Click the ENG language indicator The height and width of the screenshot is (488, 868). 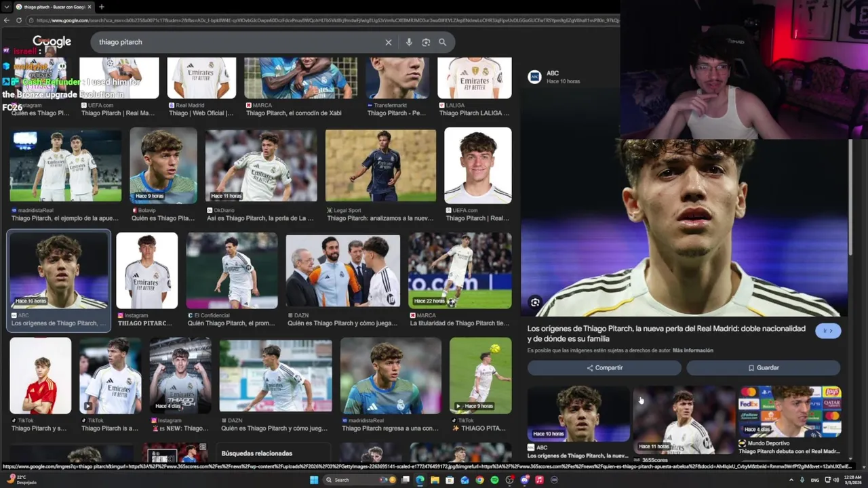point(814,480)
